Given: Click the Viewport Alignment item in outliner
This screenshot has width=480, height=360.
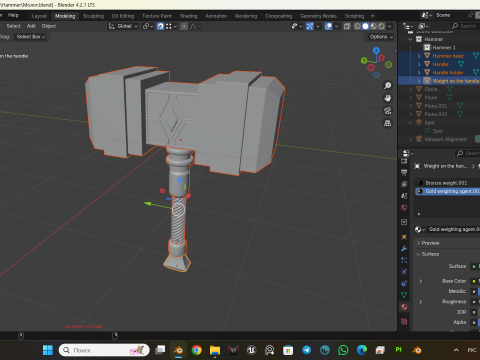Looking at the screenshot, I should point(445,139).
